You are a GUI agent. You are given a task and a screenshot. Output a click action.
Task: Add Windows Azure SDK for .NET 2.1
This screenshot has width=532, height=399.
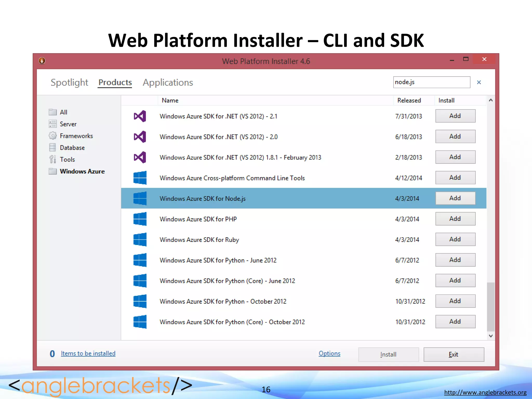455,116
